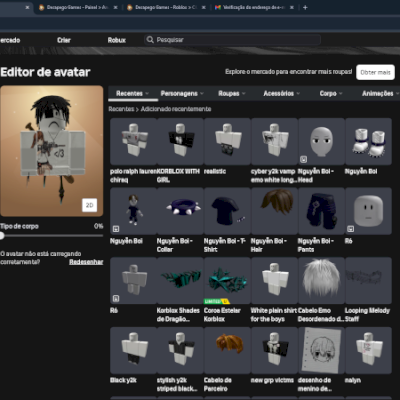Equip the Nguyễn Boi - Collar accessory
Viewport: 400px width, 400px height.
click(180, 211)
